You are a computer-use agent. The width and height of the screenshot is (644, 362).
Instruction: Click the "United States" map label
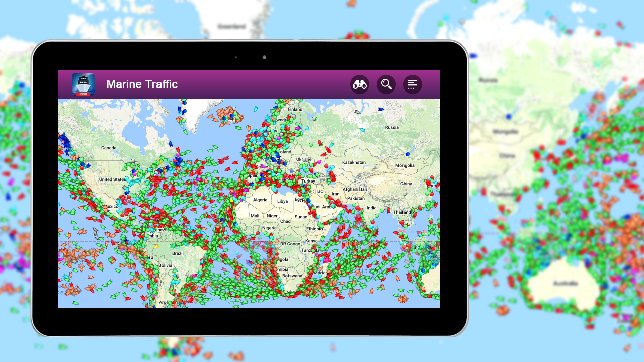point(112,179)
